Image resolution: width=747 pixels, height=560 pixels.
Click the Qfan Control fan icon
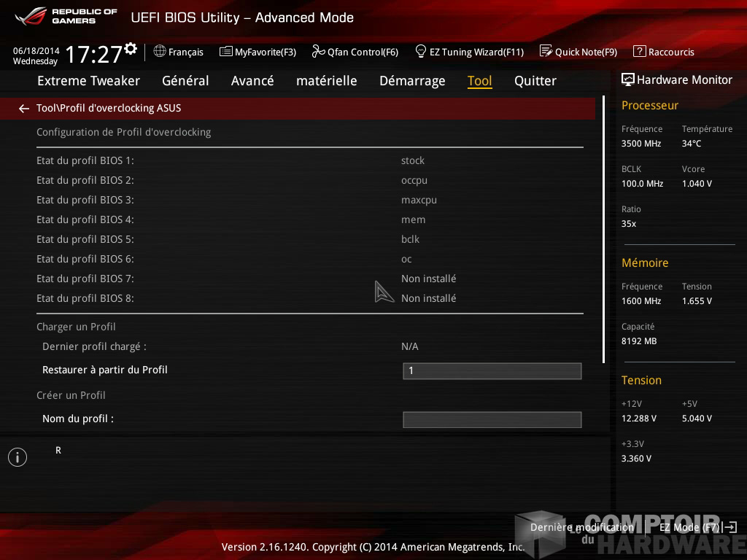(x=318, y=51)
